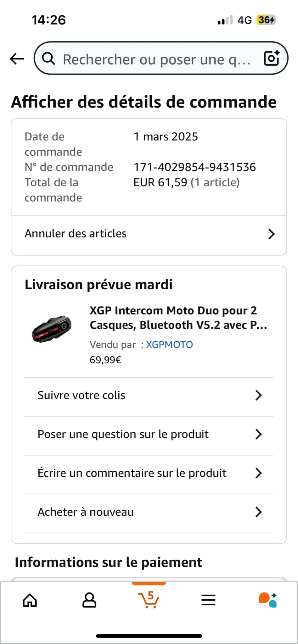Open XGPMOTO seller link
Viewport: 298px width, 644px height.
[x=169, y=345]
